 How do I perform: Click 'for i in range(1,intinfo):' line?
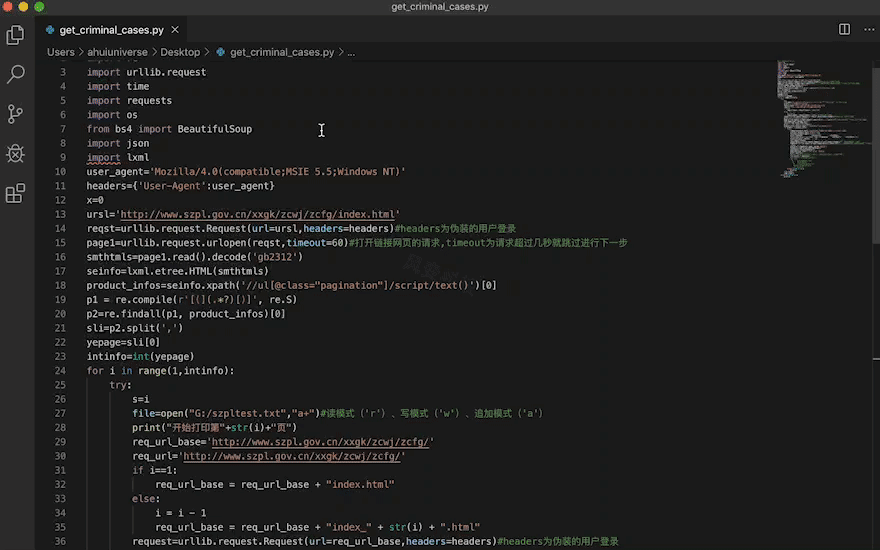coord(161,371)
